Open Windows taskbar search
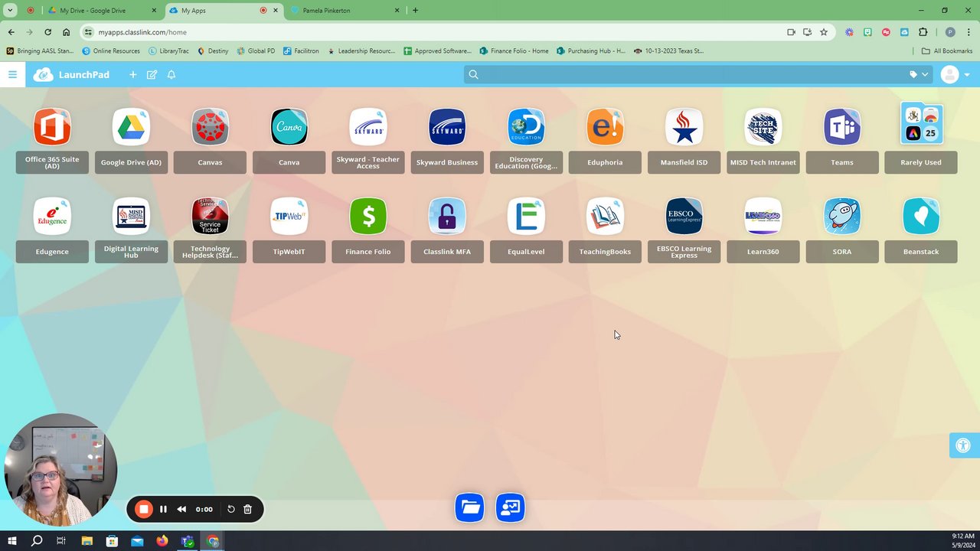Viewport: 980px width, 551px height. pyautogui.click(x=37, y=541)
